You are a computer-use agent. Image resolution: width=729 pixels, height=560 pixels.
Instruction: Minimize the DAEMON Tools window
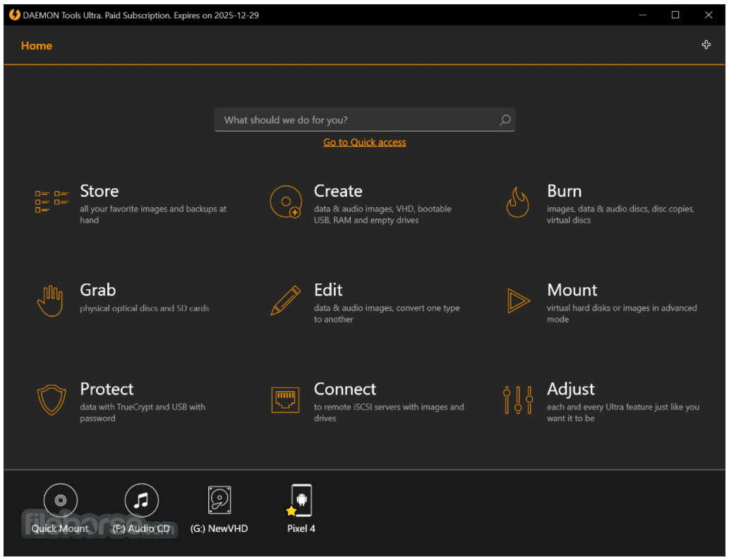click(x=642, y=15)
